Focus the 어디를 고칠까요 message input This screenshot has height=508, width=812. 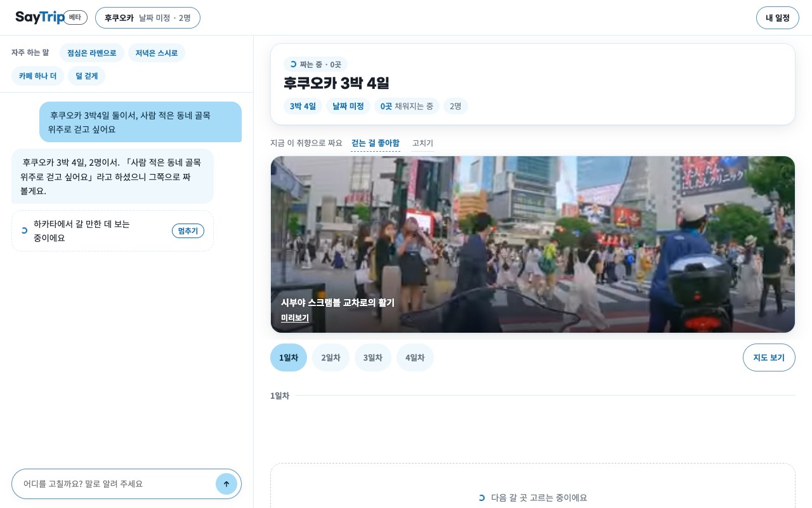point(118,484)
